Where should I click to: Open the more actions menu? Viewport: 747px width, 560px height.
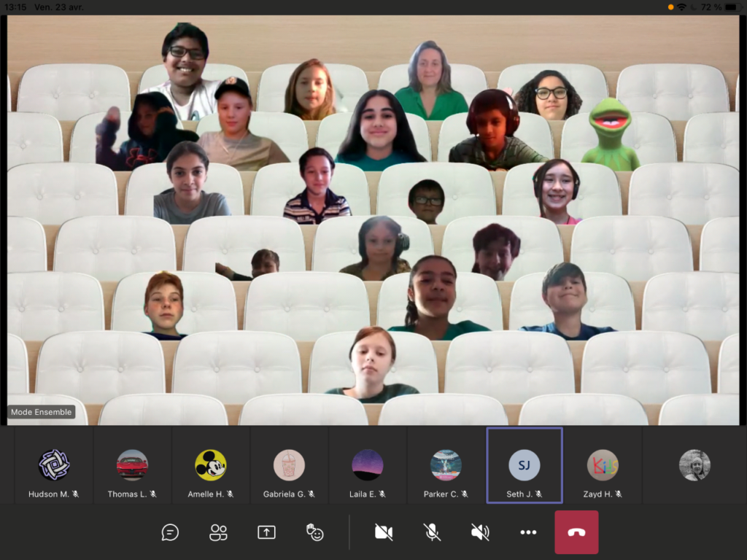tap(528, 532)
